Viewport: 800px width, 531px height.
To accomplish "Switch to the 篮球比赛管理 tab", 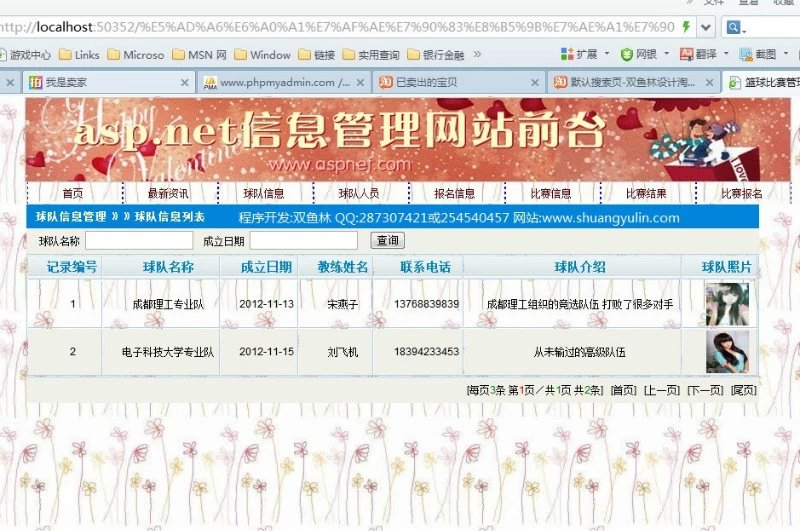I will [762, 82].
